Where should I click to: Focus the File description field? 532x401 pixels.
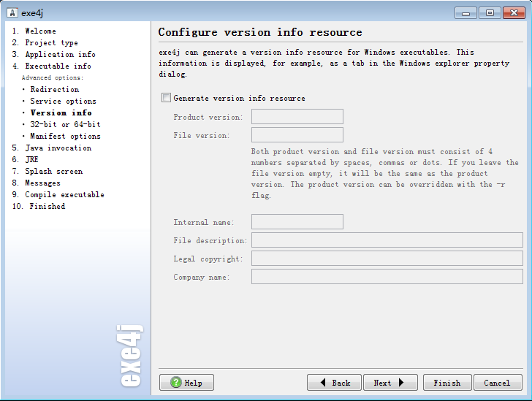(387, 240)
